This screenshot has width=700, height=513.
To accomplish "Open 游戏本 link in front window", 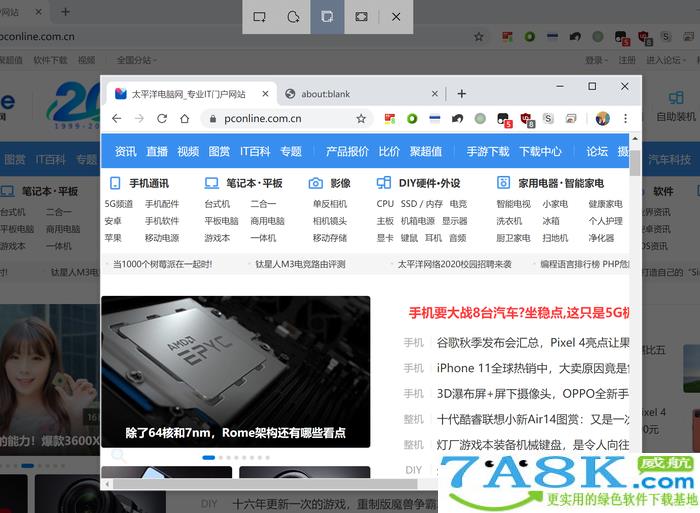I will (x=217, y=238).
